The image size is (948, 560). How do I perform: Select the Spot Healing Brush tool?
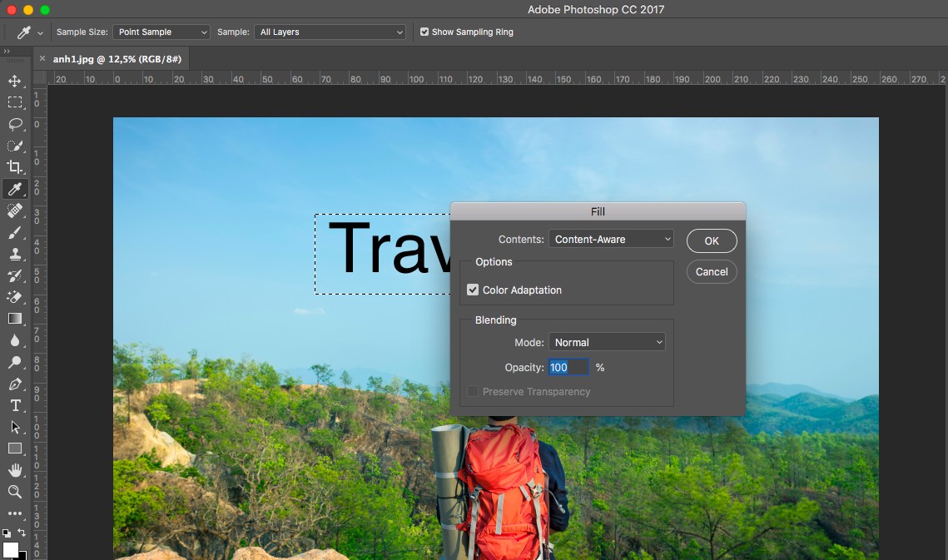pyautogui.click(x=14, y=211)
